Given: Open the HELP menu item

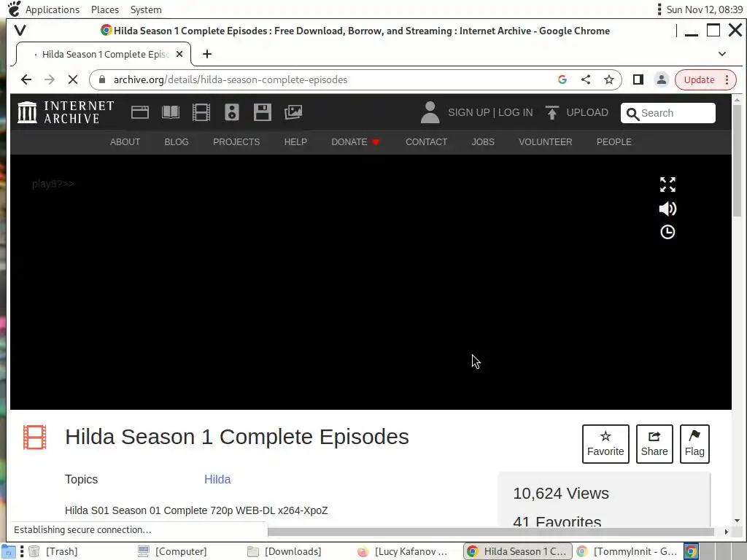Looking at the screenshot, I should [x=295, y=142].
